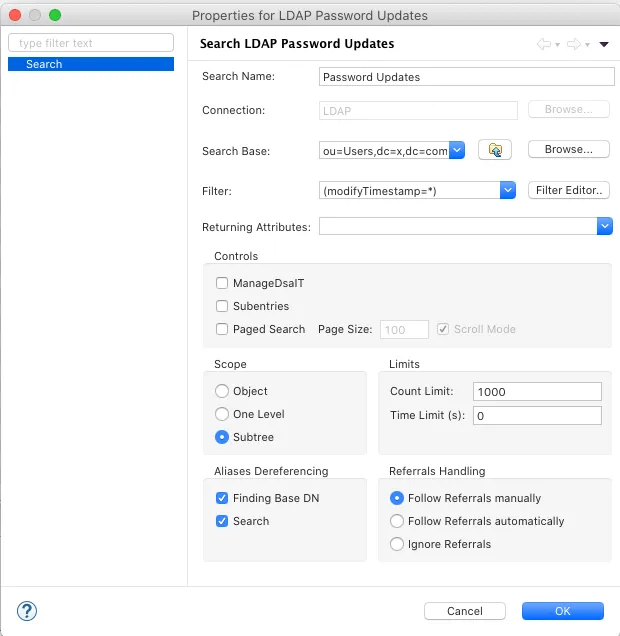Uncheck Search alias dereferencing checkbox

222,521
